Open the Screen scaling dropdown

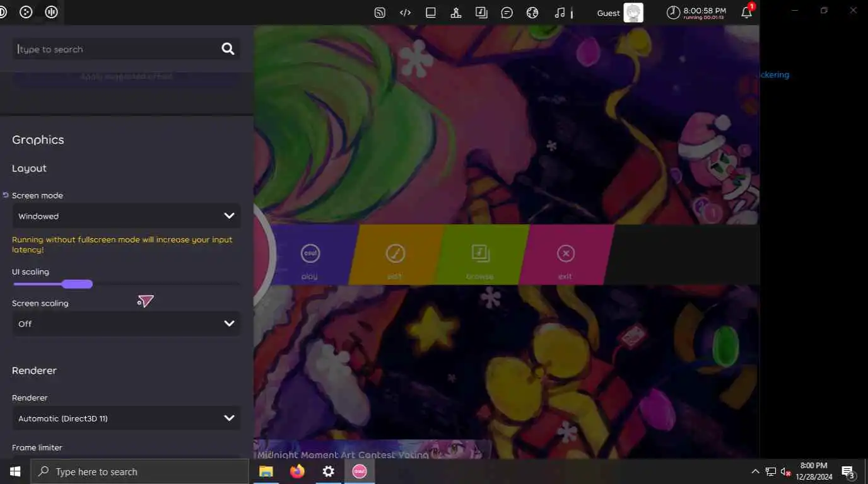tap(126, 323)
